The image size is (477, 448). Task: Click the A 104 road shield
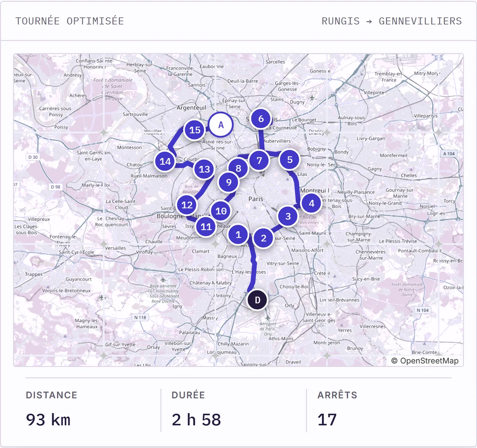pyautogui.click(x=449, y=153)
